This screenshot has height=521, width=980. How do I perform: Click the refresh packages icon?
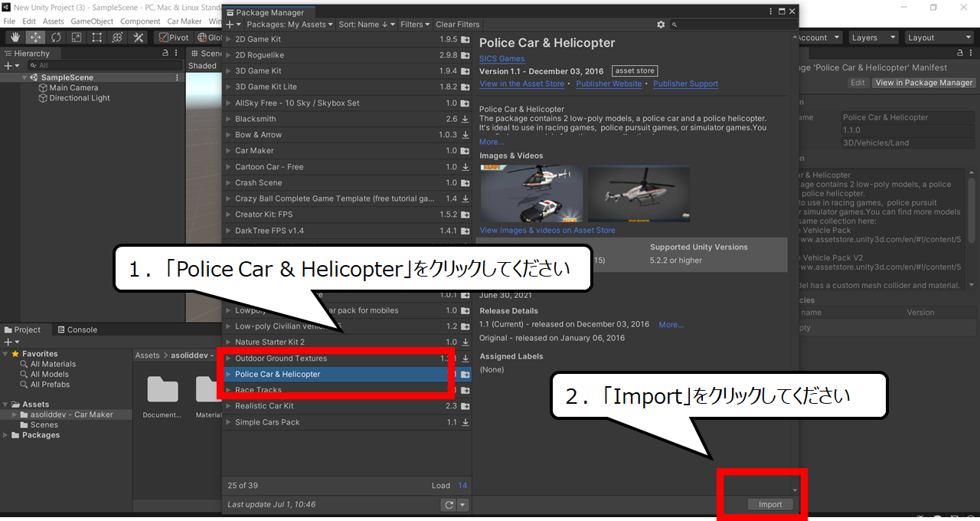[449, 505]
